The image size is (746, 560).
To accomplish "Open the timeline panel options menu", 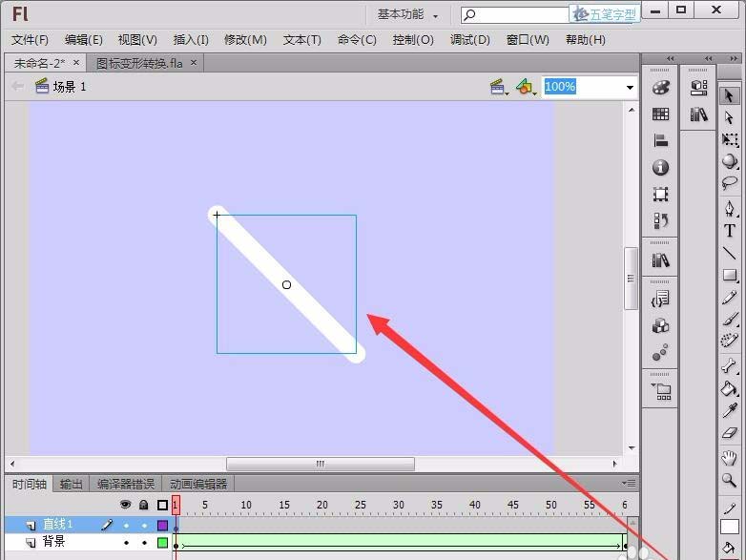I will 629,484.
